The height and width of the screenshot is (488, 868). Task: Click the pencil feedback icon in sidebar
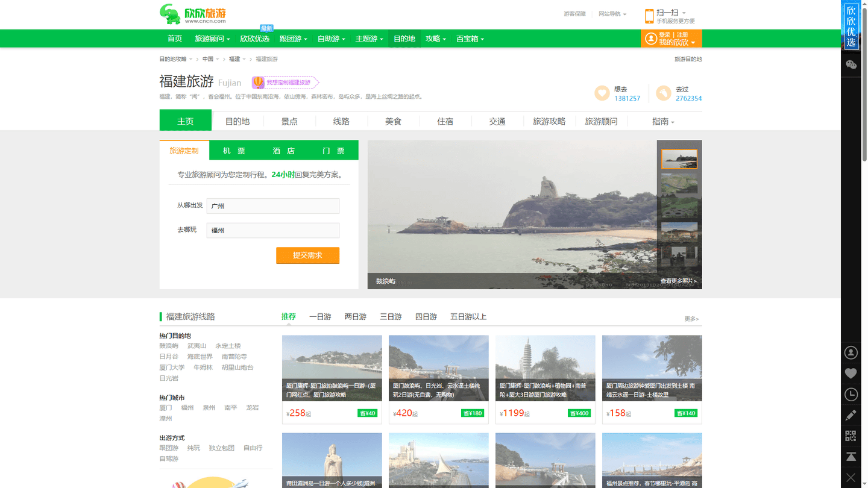point(851,415)
